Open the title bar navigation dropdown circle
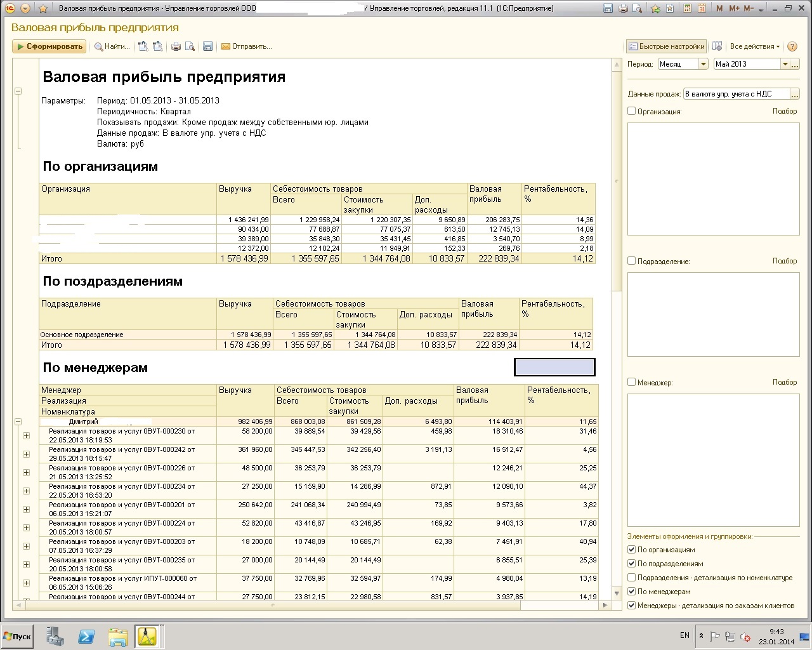812x650 pixels. [x=25, y=8]
